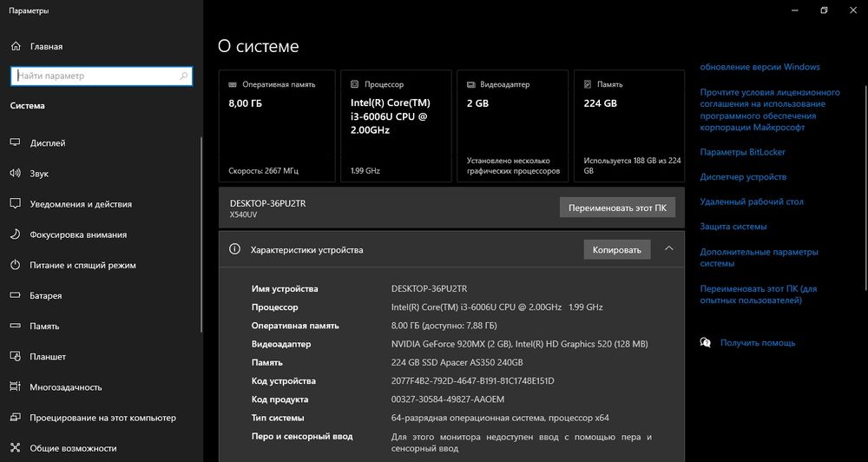This screenshot has height=462, width=868.
Task: Click the Оперативная память 8,00 ГБ card
Action: coord(277,126)
